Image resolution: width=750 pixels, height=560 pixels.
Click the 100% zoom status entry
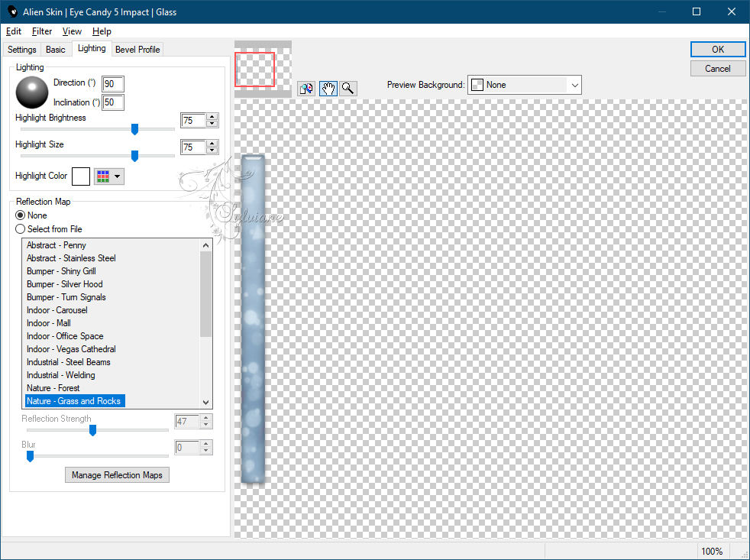pyautogui.click(x=712, y=552)
